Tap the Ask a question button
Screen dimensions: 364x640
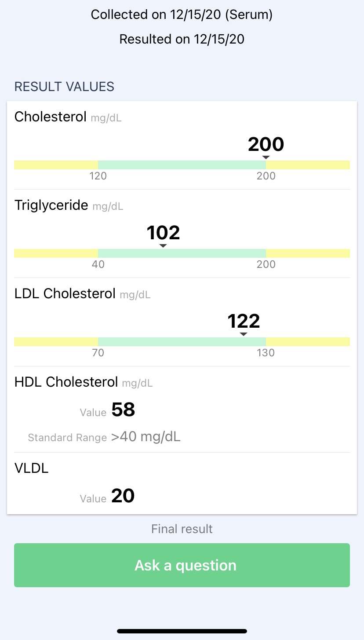(x=182, y=565)
